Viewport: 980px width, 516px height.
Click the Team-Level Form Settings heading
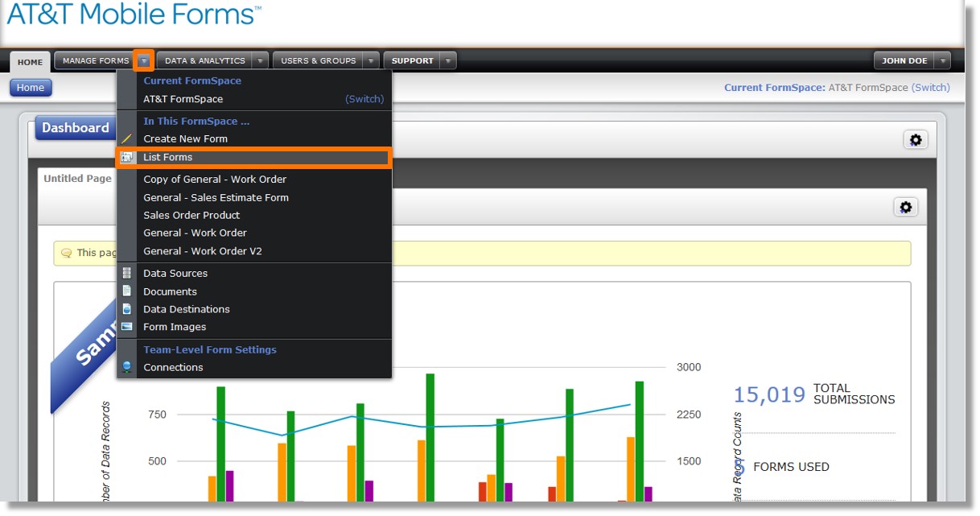(210, 349)
